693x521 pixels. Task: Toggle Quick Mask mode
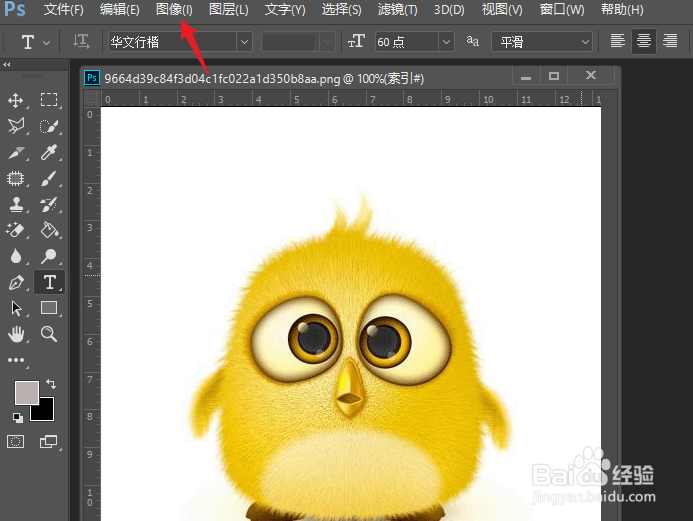16,441
